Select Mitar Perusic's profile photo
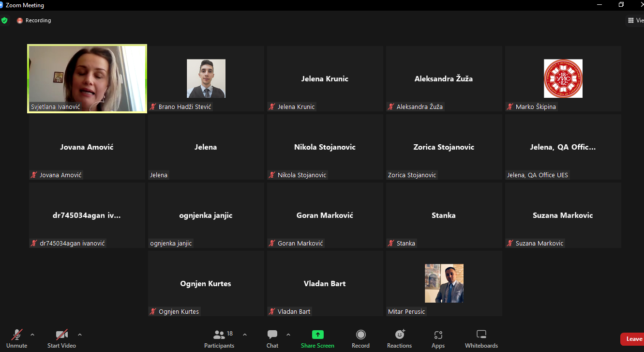Viewport: 644px width, 352px height. click(x=444, y=283)
